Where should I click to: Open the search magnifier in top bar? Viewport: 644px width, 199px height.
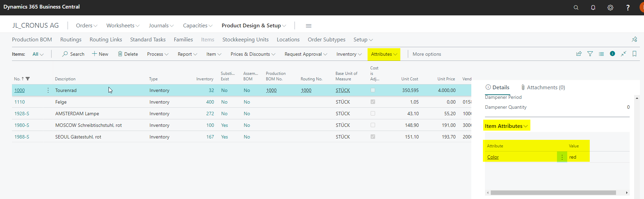click(x=576, y=8)
